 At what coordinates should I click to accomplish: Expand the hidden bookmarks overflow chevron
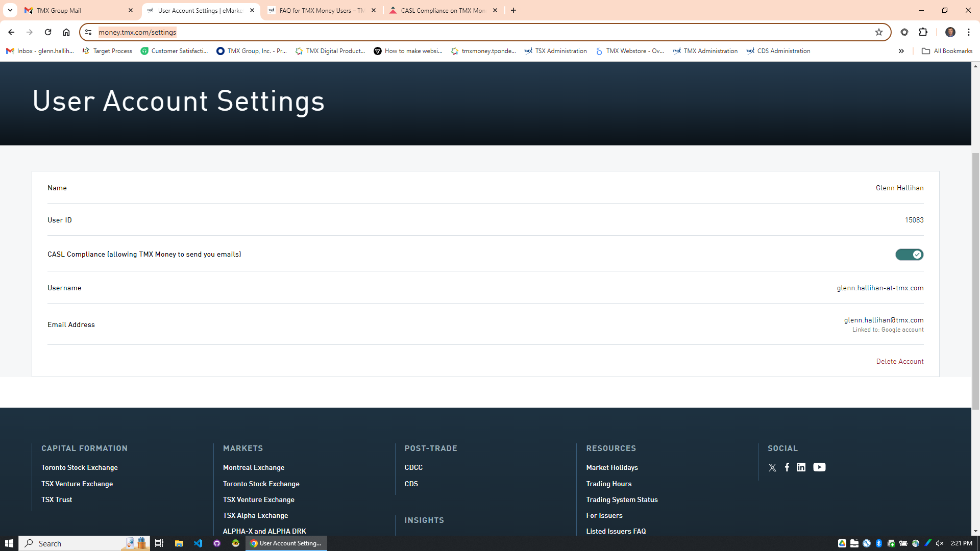901,51
